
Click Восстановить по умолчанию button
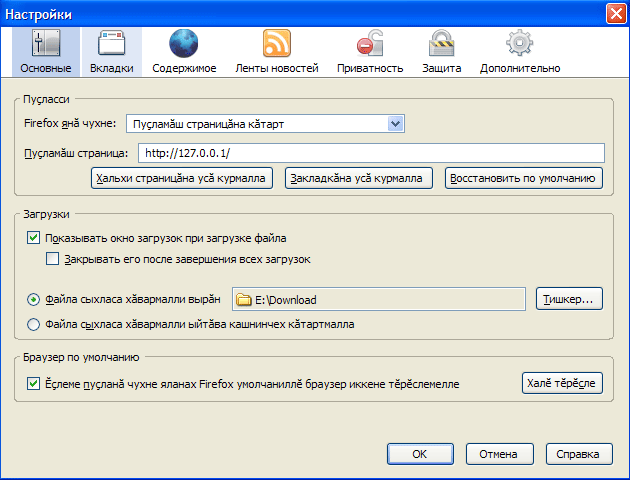pos(524,179)
